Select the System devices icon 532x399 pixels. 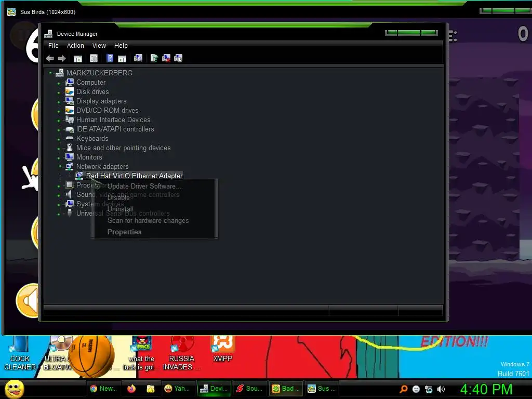pos(70,204)
